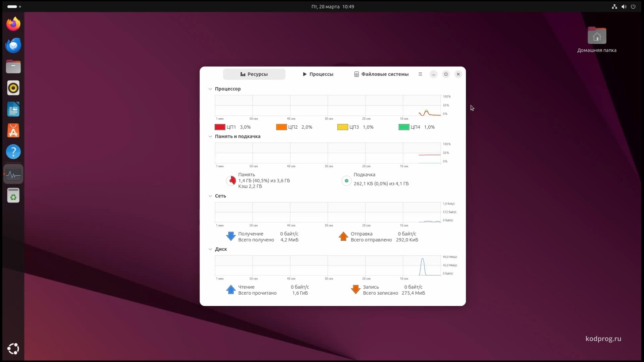Click the power icon in top bar
Screen dimensions: 644x362
[633, 6]
